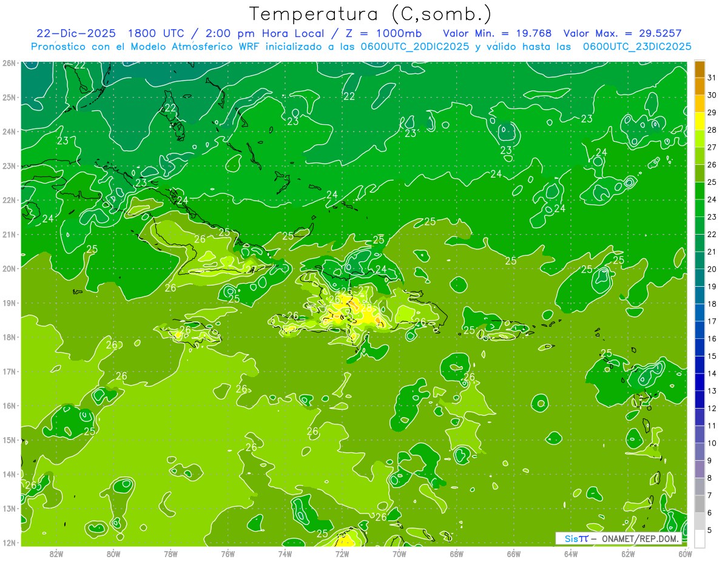
Task: Click the longitude axis label "78W"
Action: pos(170,554)
